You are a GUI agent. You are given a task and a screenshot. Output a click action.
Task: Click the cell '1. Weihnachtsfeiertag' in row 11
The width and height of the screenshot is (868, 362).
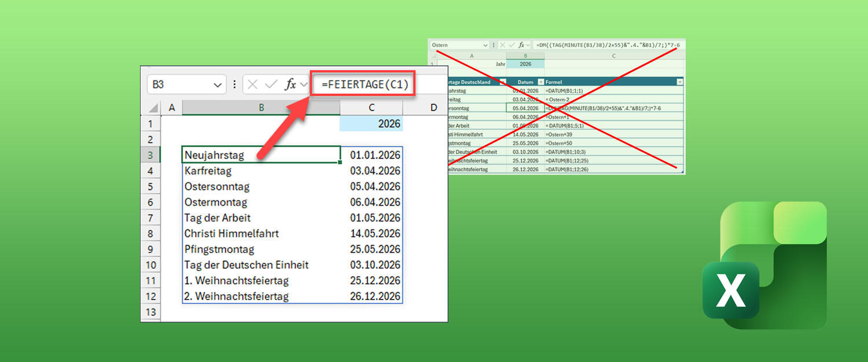click(262, 280)
